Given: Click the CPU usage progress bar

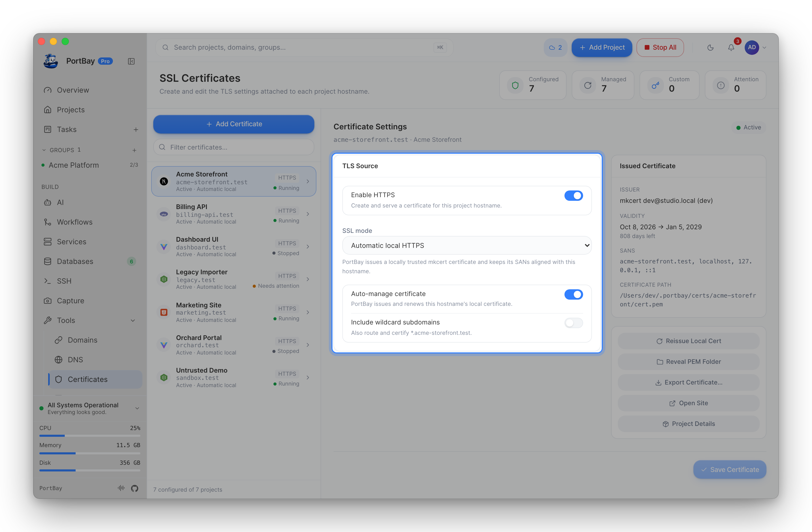Looking at the screenshot, I should (90, 436).
